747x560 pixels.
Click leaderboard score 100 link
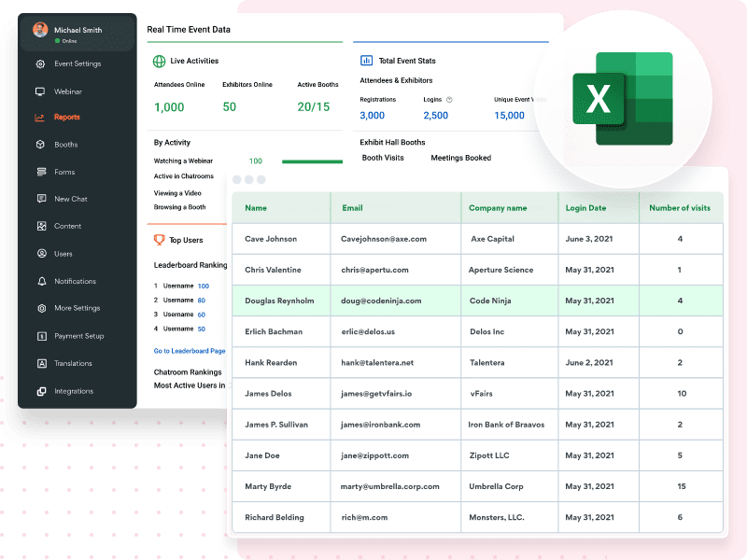pyautogui.click(x=204, y=287)
